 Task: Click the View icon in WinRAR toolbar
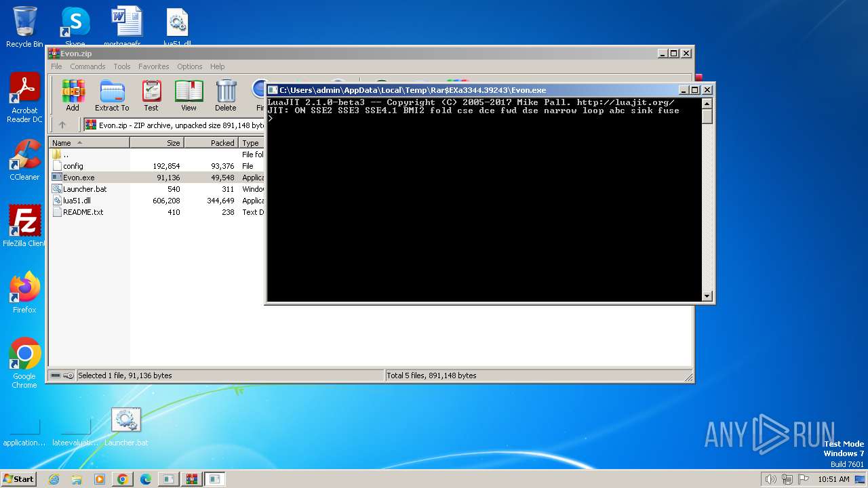(x=189, y=96)
